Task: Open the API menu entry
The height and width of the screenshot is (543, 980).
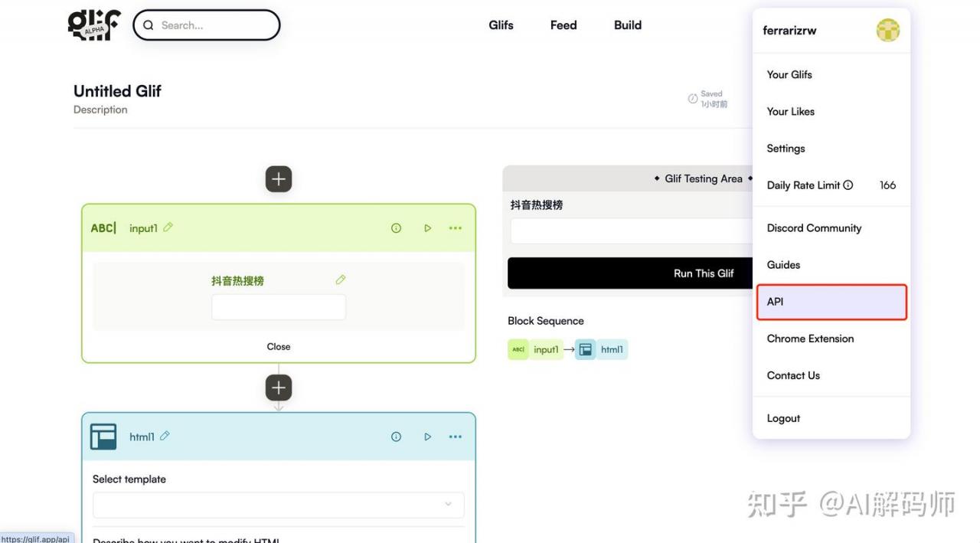Action: click(831, 302)
